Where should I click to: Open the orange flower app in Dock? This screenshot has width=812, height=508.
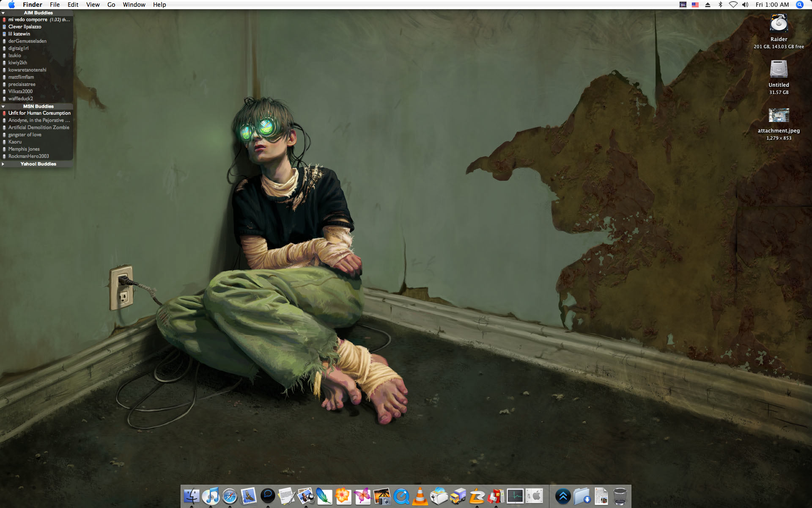tap(343, 496)
